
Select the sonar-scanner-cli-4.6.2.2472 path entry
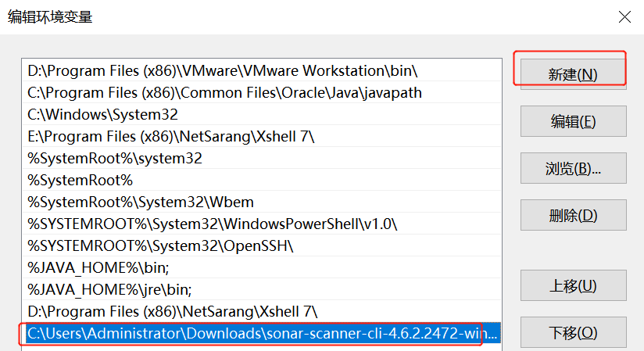pyautogui.click(x=262, y=333)
